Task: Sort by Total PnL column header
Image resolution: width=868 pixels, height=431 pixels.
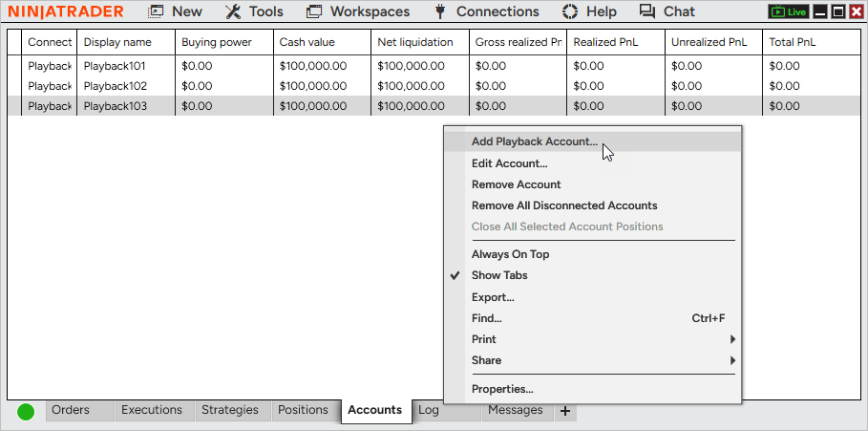Action: click(x=812, y=42)
